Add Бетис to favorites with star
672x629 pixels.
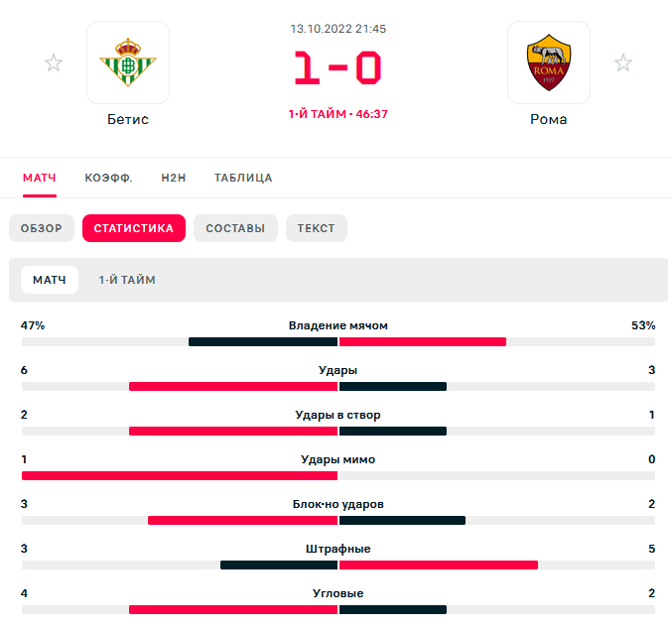point(54,63)
